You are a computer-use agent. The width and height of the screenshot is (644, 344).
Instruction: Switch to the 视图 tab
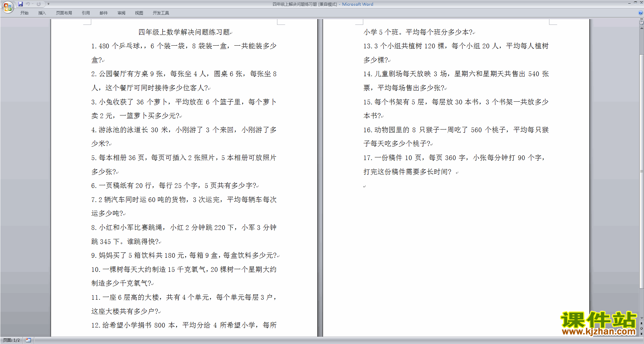point(139,13)
